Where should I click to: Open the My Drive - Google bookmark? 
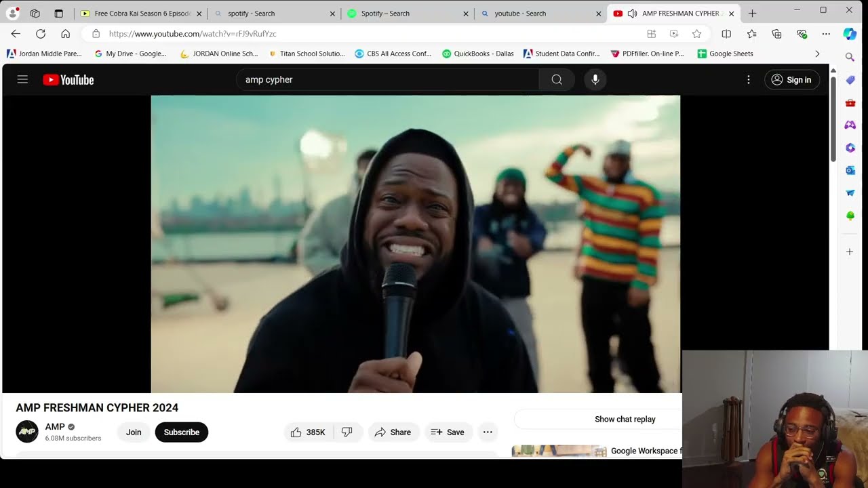click(130, 54)
